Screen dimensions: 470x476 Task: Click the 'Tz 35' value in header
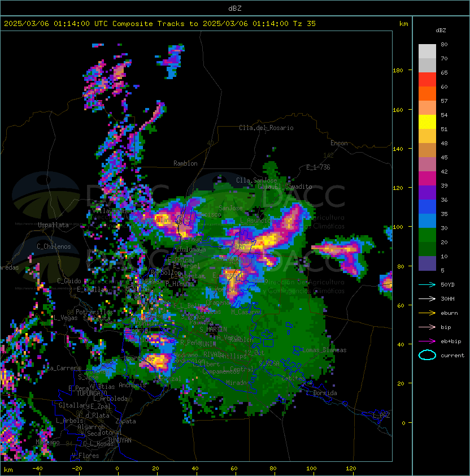[x=304, y=24]
